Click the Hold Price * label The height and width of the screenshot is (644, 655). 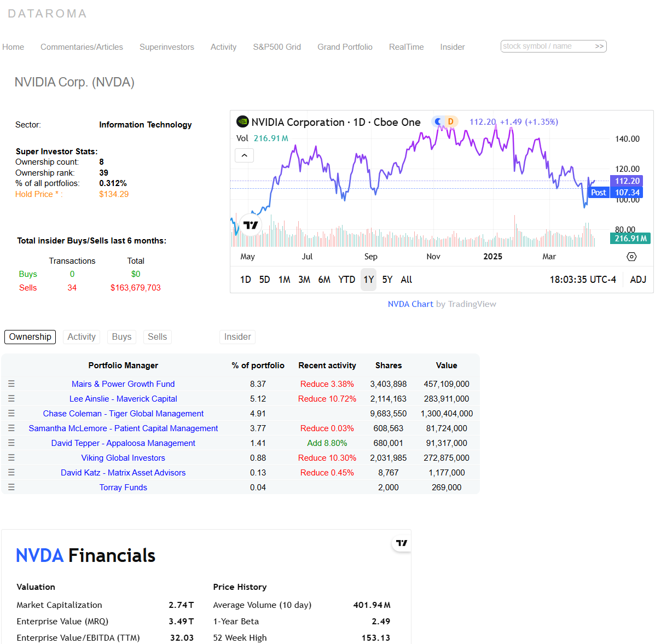tap(39, 194)
